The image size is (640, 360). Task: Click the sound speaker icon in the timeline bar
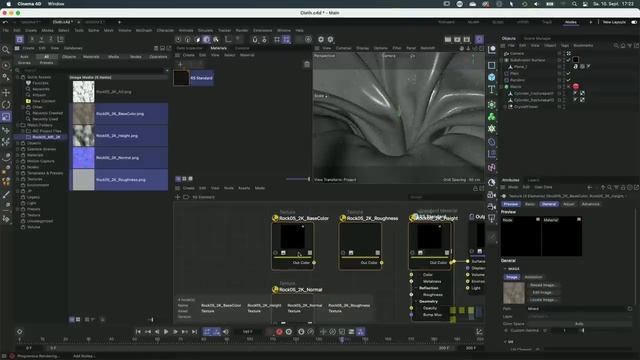pyautogui.click(x=226, y=332)
